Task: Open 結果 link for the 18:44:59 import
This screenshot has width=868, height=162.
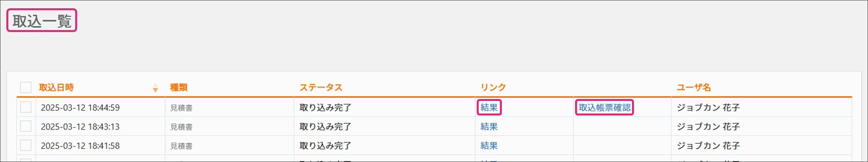Action: point(489,108)
